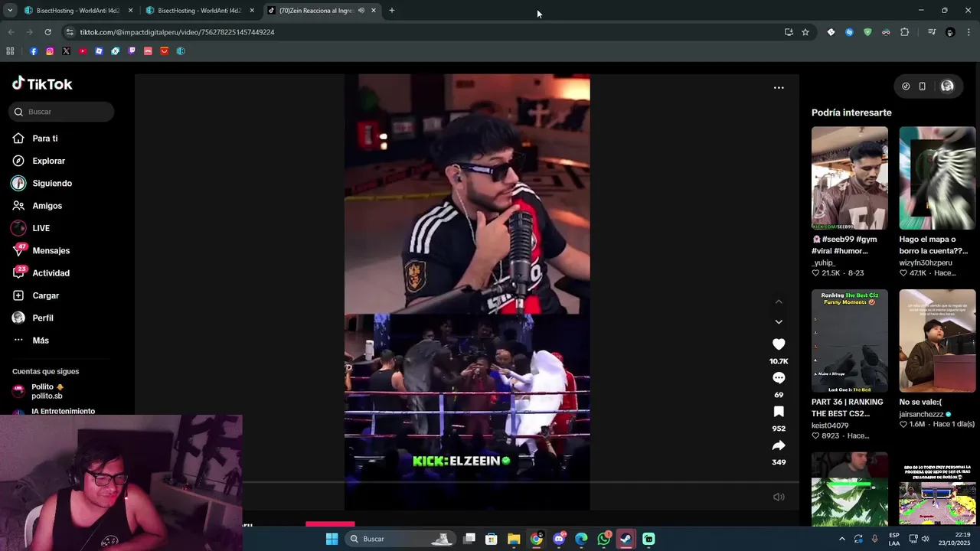Open the 'No se vale:(' video title
980x551 pixels.
pos(920,402)
